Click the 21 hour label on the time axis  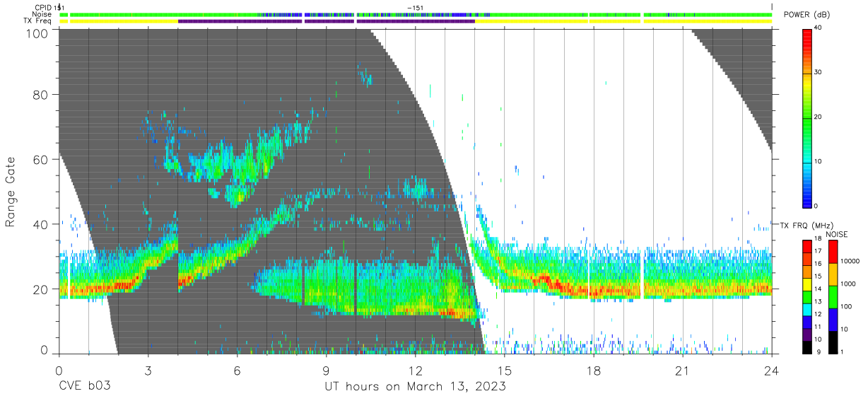coord(682,371)
